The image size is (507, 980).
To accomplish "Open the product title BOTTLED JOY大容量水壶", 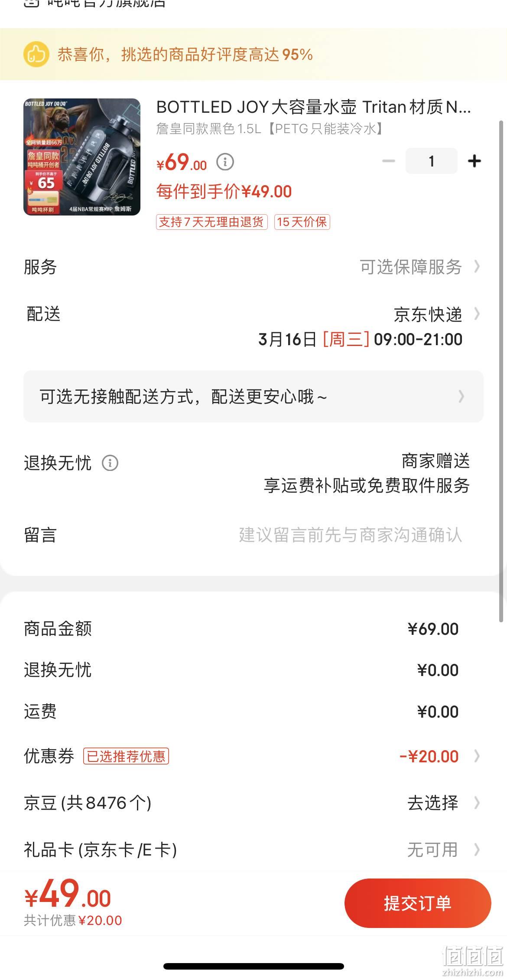I will tap(314, 107).
